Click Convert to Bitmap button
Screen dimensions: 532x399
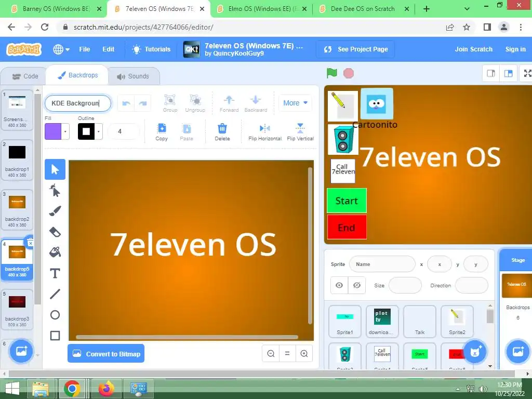[106, 353]
